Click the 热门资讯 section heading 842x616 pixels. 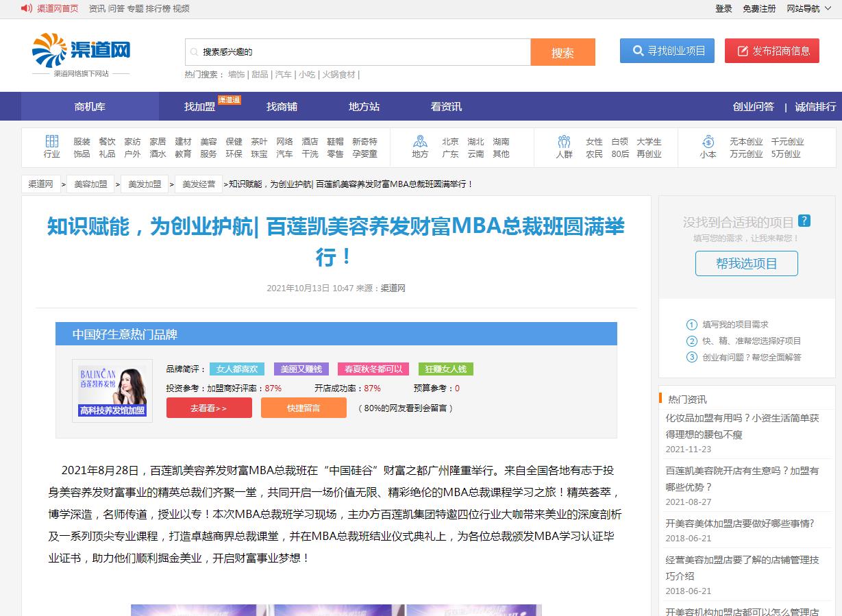(687, 399)
